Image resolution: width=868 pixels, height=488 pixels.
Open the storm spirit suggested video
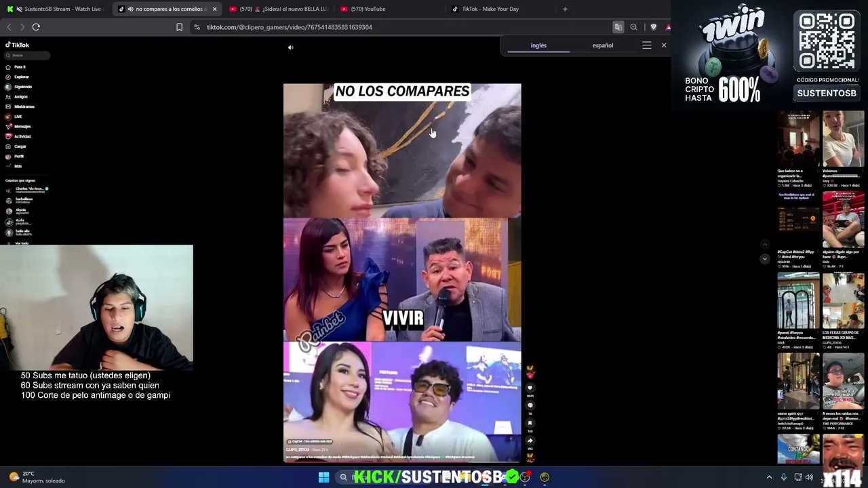point(798,382)
